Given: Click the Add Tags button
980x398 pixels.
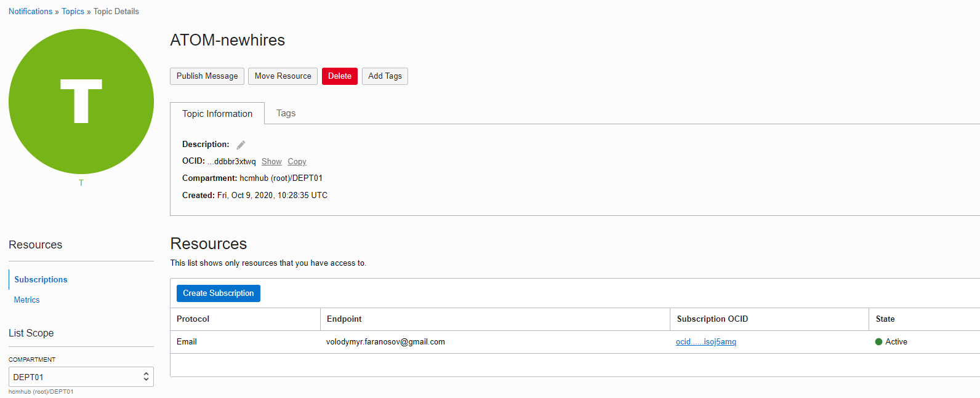Looking at the screenshot, I should (x=385, y=76).
